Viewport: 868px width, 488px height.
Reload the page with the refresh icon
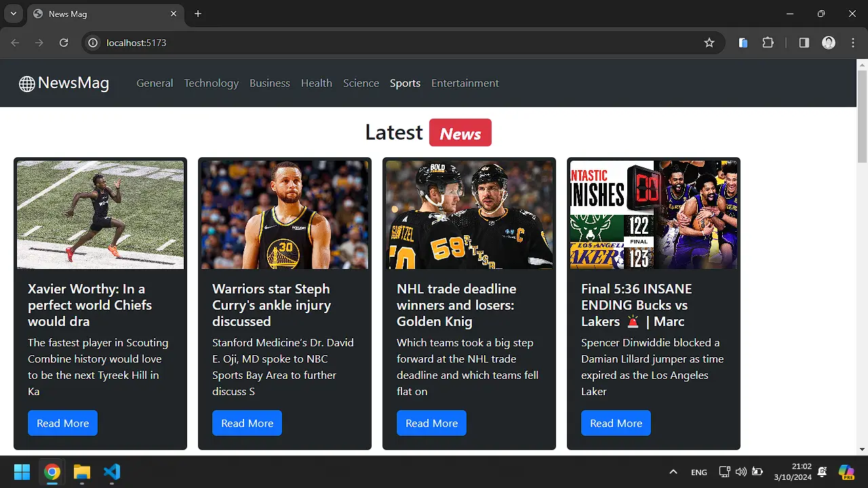coord(64,43)
